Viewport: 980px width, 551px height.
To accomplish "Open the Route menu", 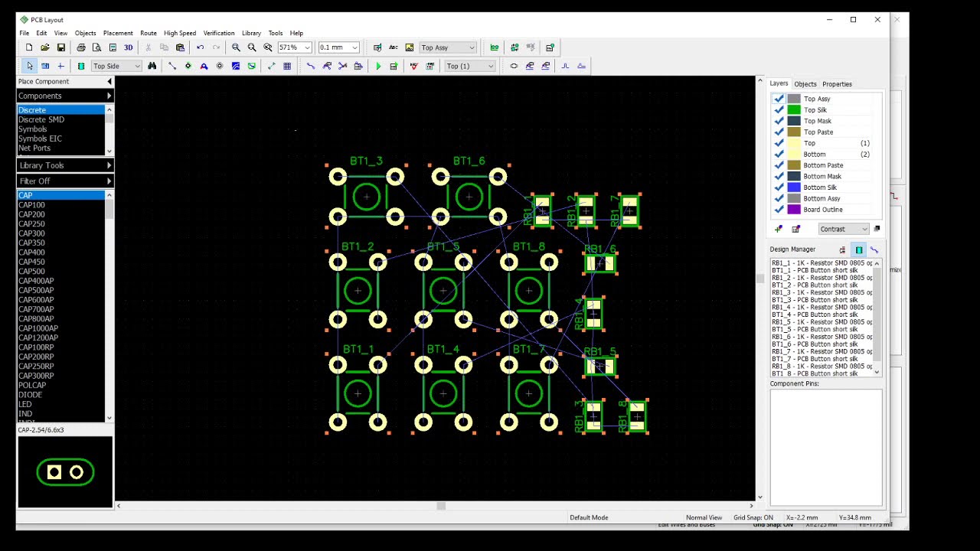I will click(149, 33).
